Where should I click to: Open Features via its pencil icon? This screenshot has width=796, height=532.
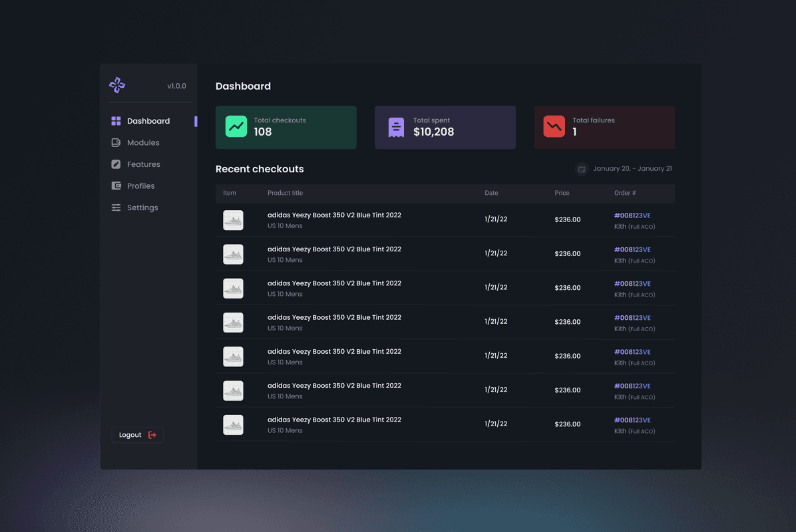[x=114, y=164]
